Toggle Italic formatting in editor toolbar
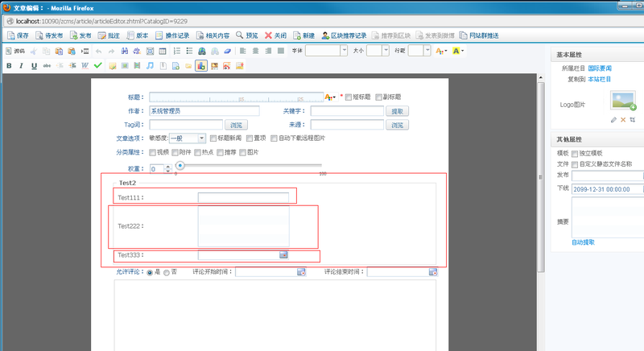 (x=22, y=65)
